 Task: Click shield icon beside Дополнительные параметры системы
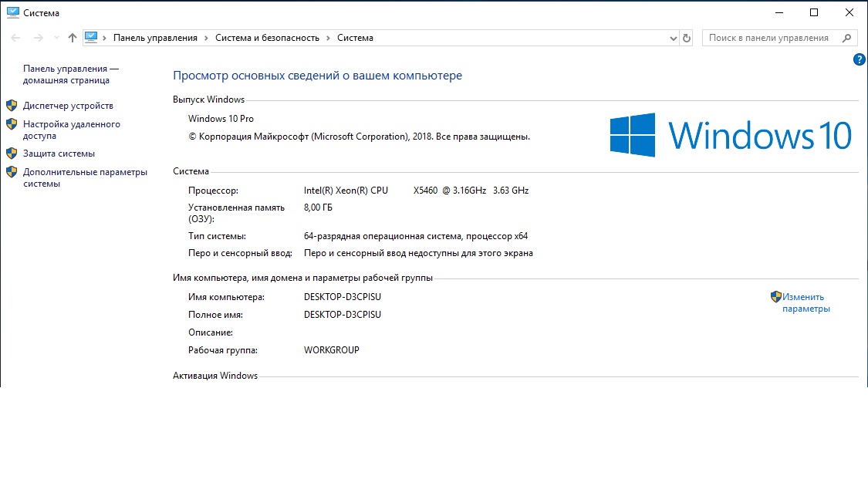coord(12,172)
